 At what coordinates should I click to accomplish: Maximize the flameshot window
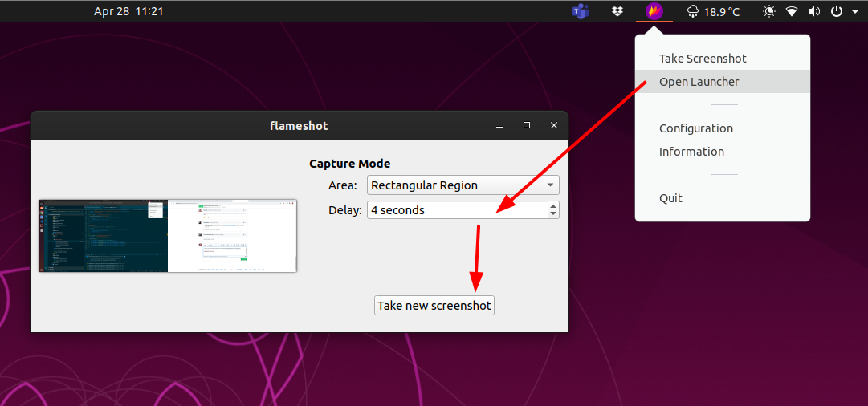tap(527, 125)
